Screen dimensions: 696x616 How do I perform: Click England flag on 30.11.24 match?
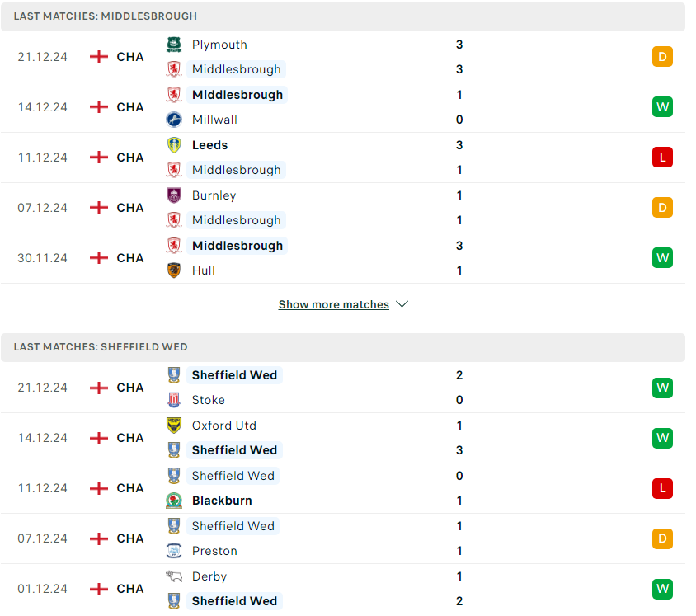pyautogui.click(x=99, y=258)
